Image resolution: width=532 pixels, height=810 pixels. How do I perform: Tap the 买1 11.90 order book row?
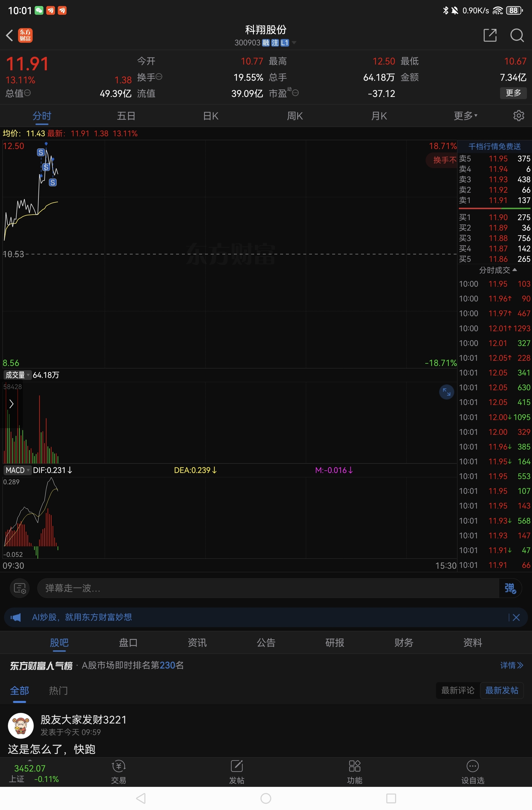pos(495,217)
